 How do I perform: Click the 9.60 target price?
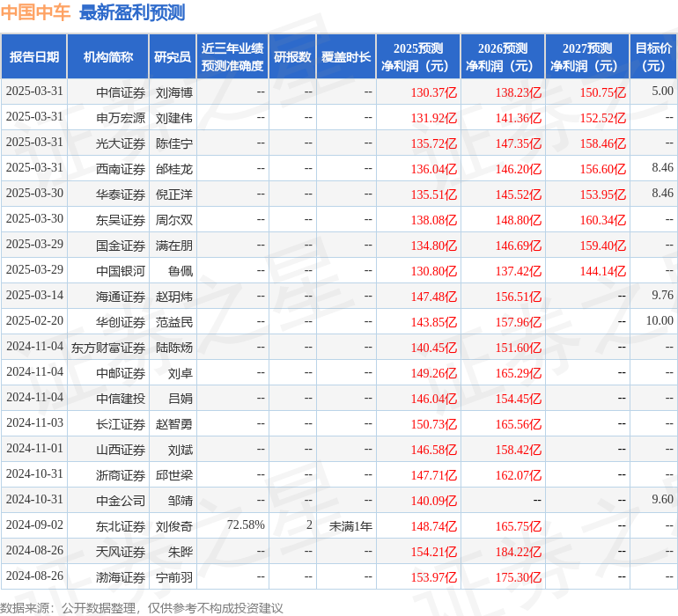662,499
